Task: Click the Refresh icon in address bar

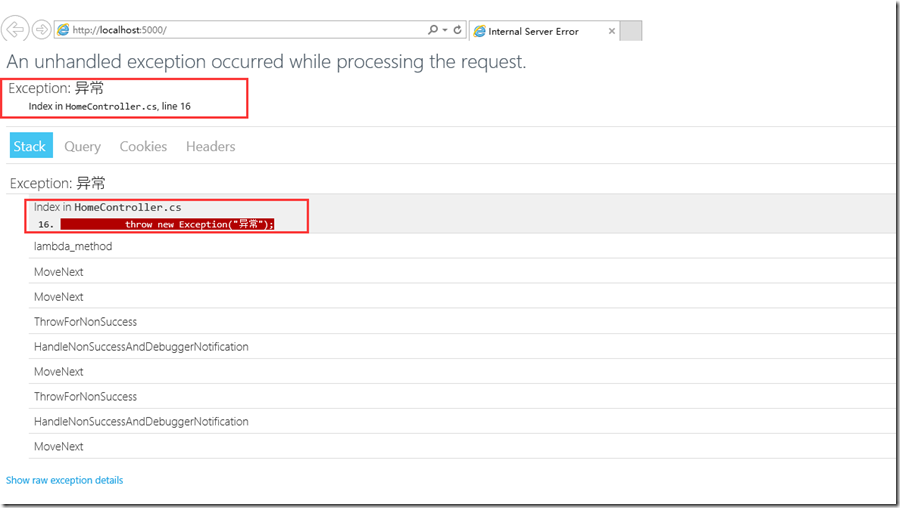Action: coord(457,30)
